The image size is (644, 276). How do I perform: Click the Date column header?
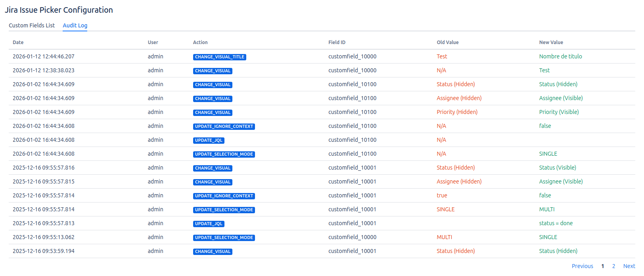coord(18,42)
